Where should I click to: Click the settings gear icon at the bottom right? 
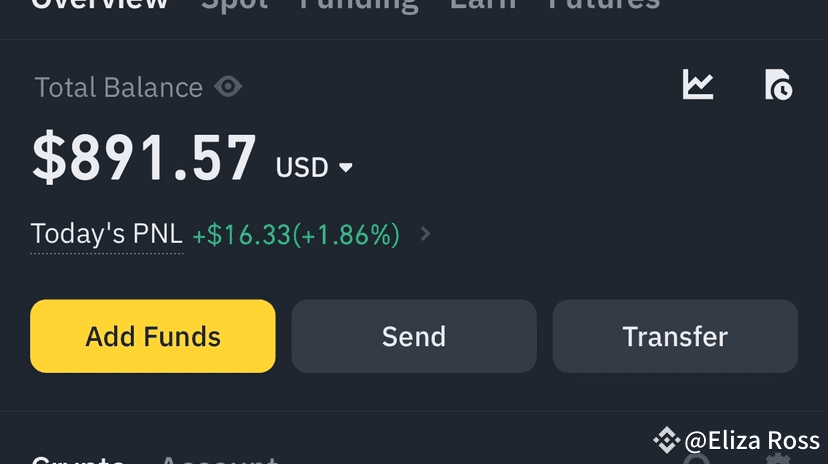click(x=778, y=459)
